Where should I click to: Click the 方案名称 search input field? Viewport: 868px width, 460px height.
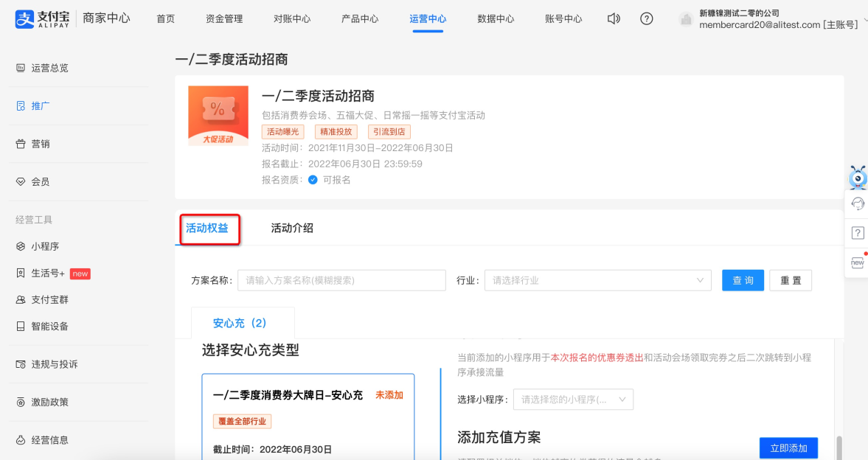341,281
